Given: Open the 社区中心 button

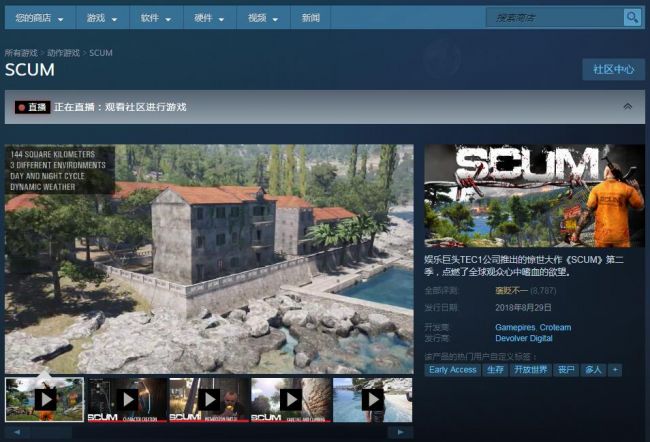Looking at the screenshot, I should [613, 69].
